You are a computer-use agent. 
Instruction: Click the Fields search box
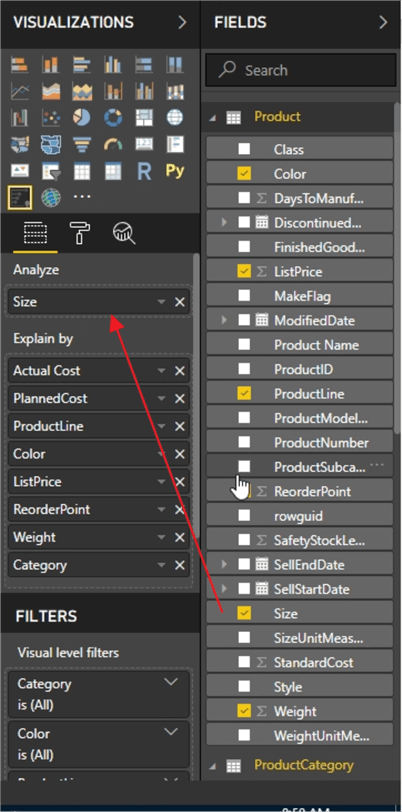(300, 70)
